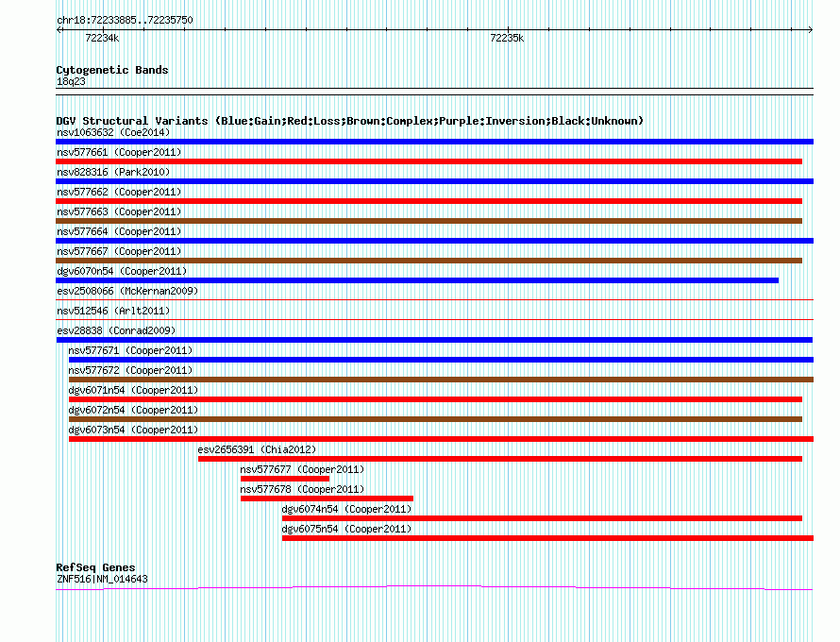Select the blue bar of nsv577671
The height and width of the screenshot is (642, 840).
tap(441, 360)
